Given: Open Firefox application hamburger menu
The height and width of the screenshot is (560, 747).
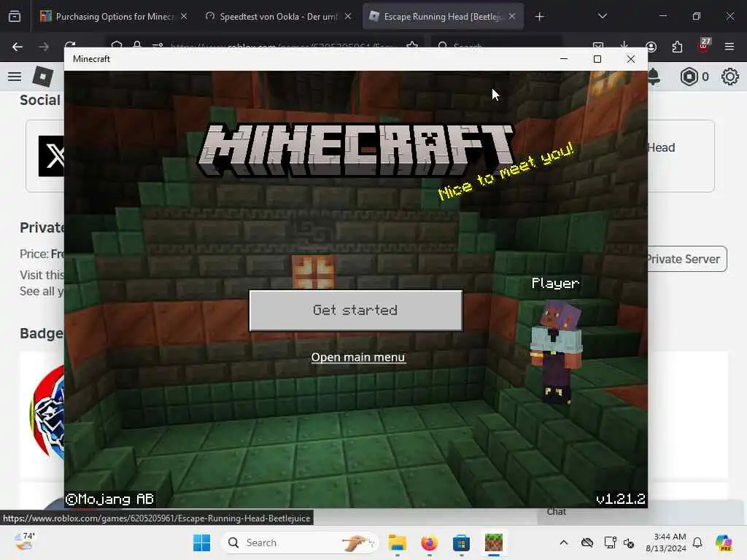Looking at the screenshot, I should pyautogui.click(x=729, y=47).
